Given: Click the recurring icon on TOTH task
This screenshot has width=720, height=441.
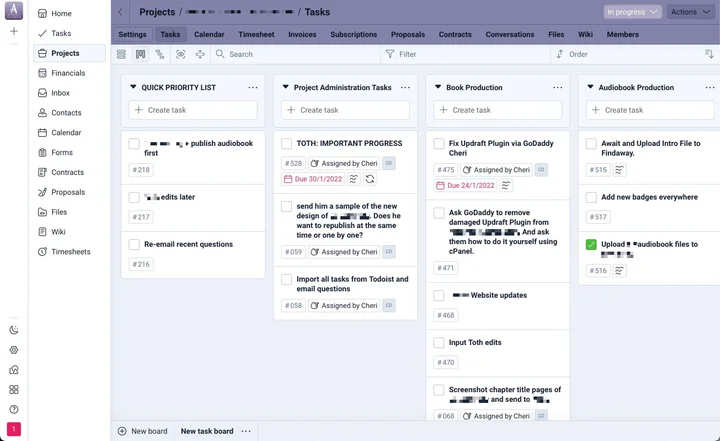Looking at the screenshot, I should click(x=370, y=179).
